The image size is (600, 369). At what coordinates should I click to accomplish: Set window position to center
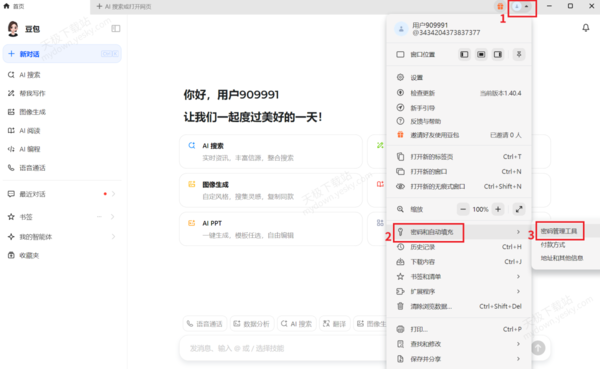click(481, 54)
